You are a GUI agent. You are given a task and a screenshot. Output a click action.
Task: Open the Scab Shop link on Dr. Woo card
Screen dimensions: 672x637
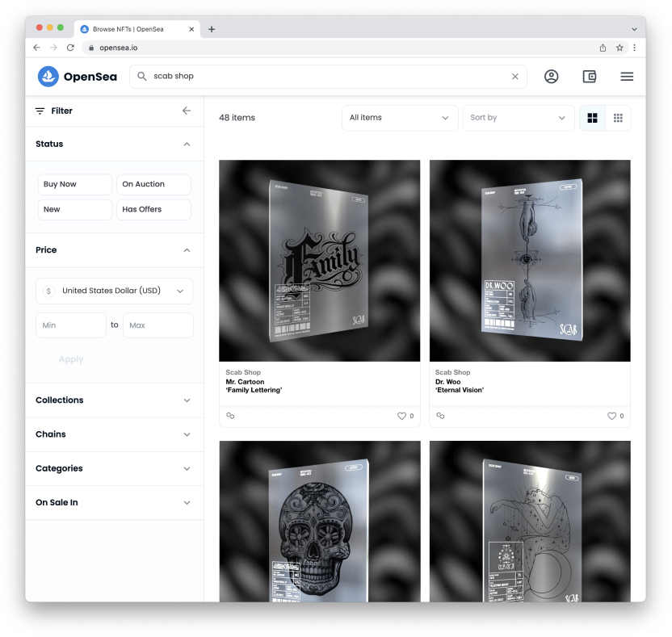click(452, 372)
